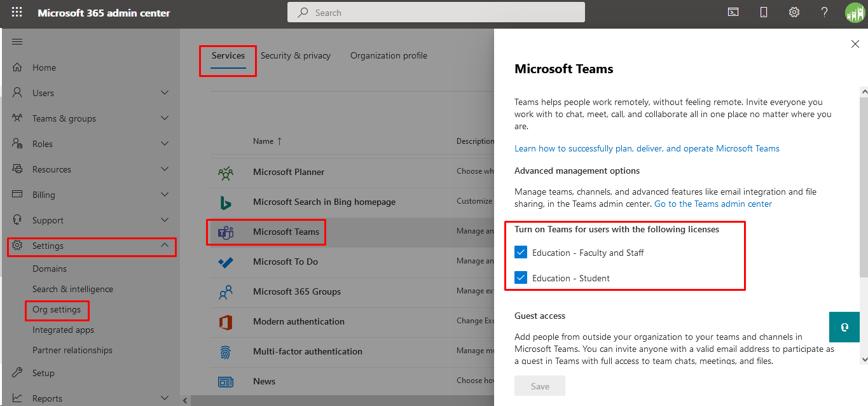The width and height of the screenshot is (868, 406).
Task: Open the help question mark icon
Action: point(825,12)
